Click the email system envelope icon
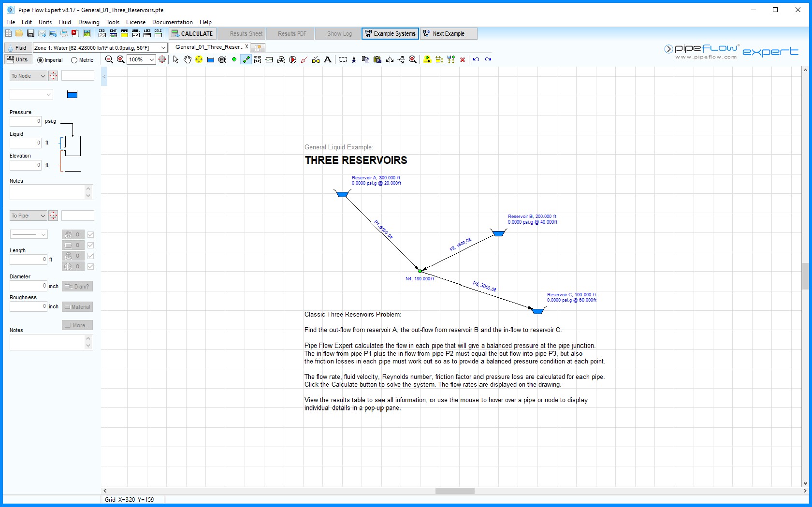This screenshot has width=812, height=507. (42, 33)
